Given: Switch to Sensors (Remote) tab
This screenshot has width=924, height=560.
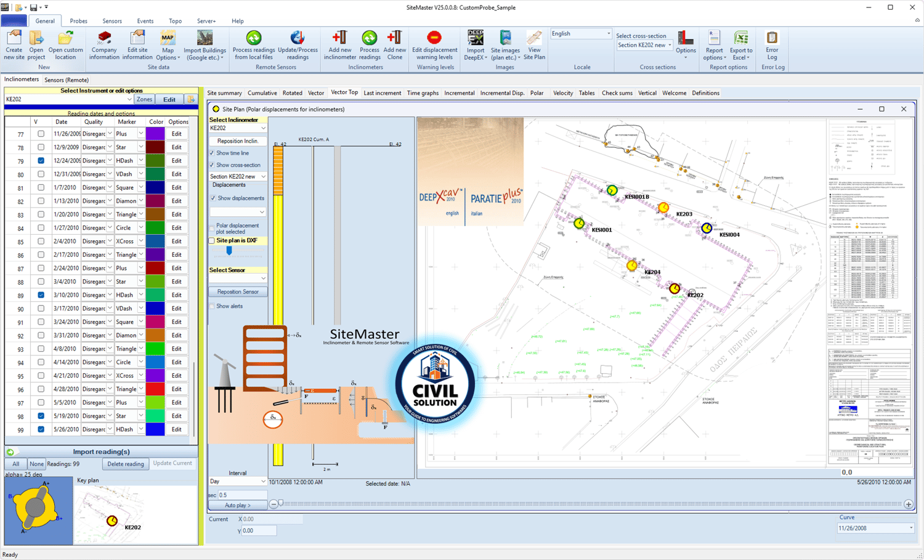Looking at the screenshot, I should [67, 80].
